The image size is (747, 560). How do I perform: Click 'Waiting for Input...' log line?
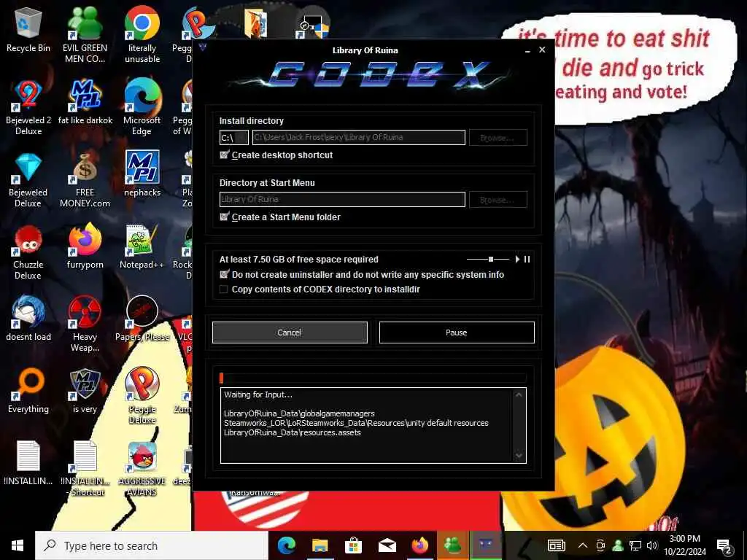coord(258,394)
